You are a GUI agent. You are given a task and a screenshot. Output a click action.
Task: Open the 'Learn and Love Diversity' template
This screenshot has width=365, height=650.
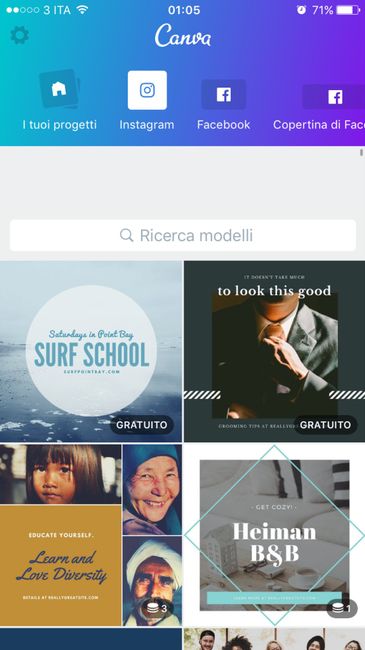(91, 535)
